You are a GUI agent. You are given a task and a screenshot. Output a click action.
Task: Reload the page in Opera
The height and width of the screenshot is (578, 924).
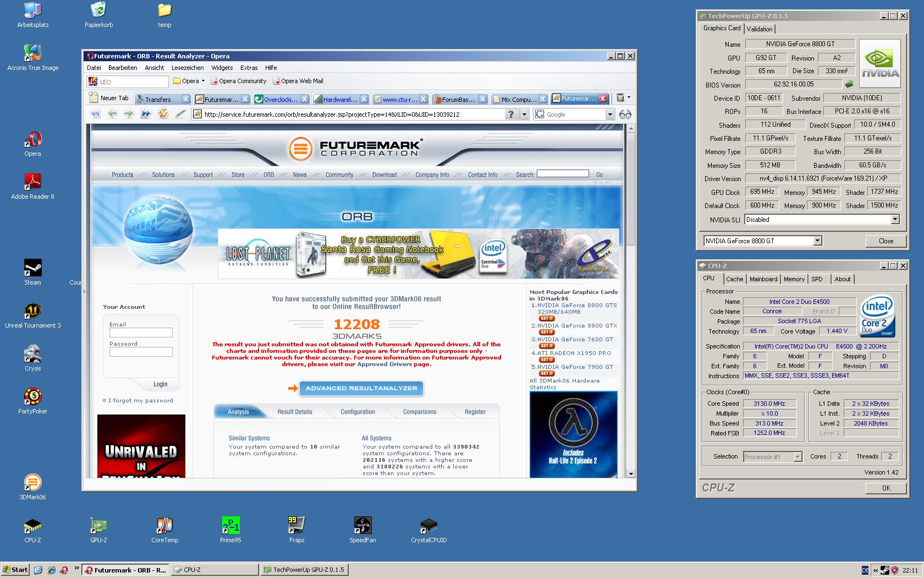point(163,114)
